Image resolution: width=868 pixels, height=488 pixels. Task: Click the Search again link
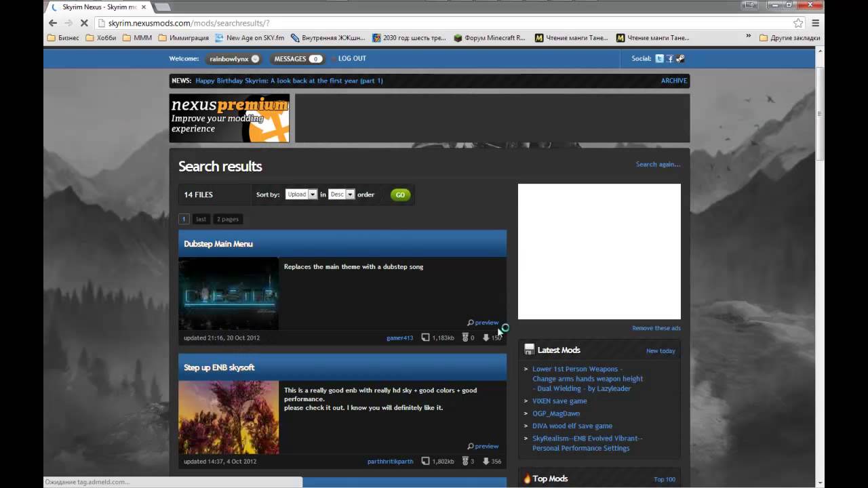(658, 164)
